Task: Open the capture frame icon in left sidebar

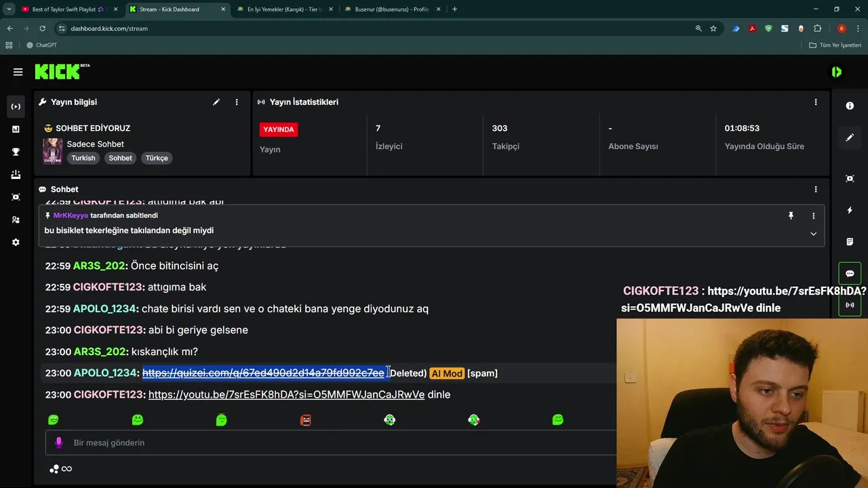Action: point(16,197)
